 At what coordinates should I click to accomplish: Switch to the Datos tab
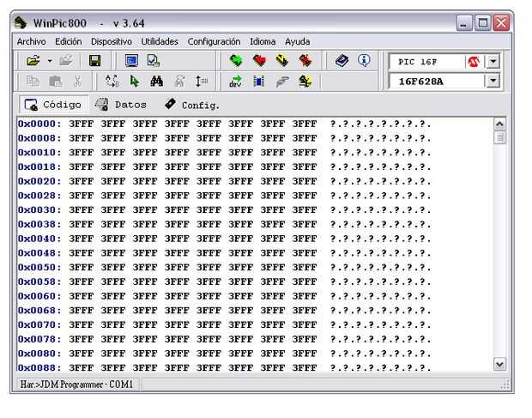click(120, 105)
